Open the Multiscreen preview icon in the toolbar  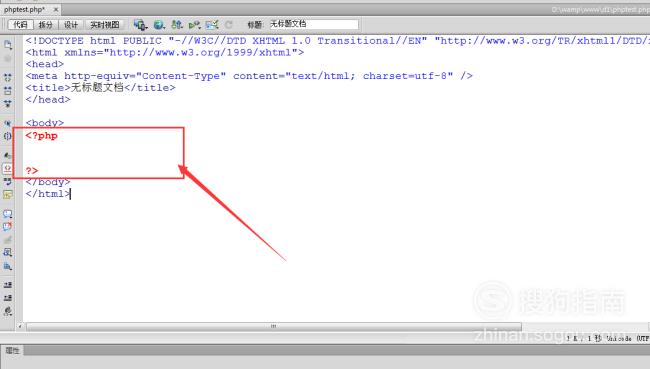pyautogui.click(x=141, y=25)
